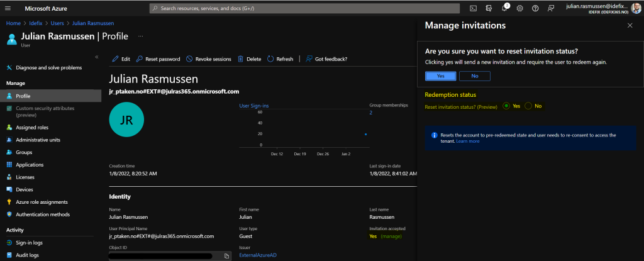
Task: Close the Manage invitations panel
Action: coord(630,26)
